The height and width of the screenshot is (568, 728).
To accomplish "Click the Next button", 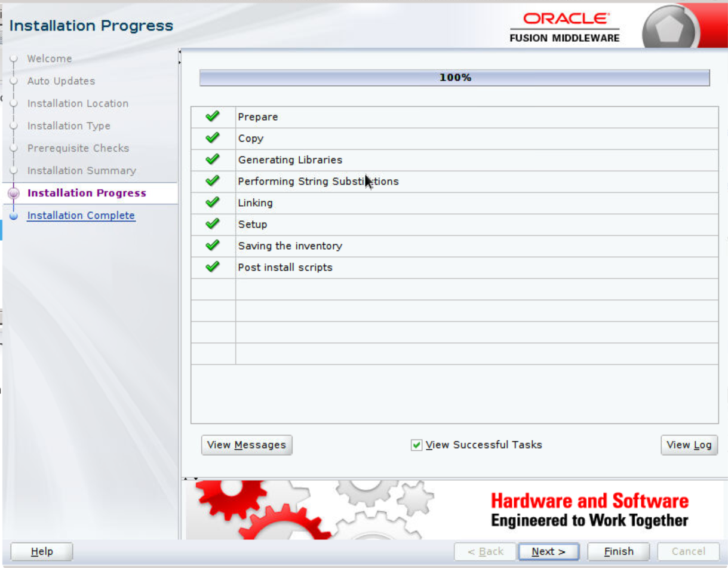I will click(548, 552).
